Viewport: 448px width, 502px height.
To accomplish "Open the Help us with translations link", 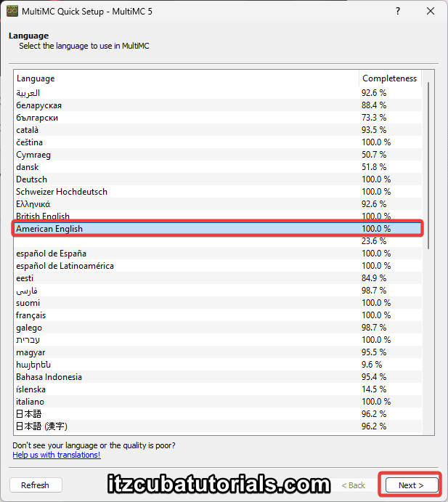I will click(x=57, y=455).
